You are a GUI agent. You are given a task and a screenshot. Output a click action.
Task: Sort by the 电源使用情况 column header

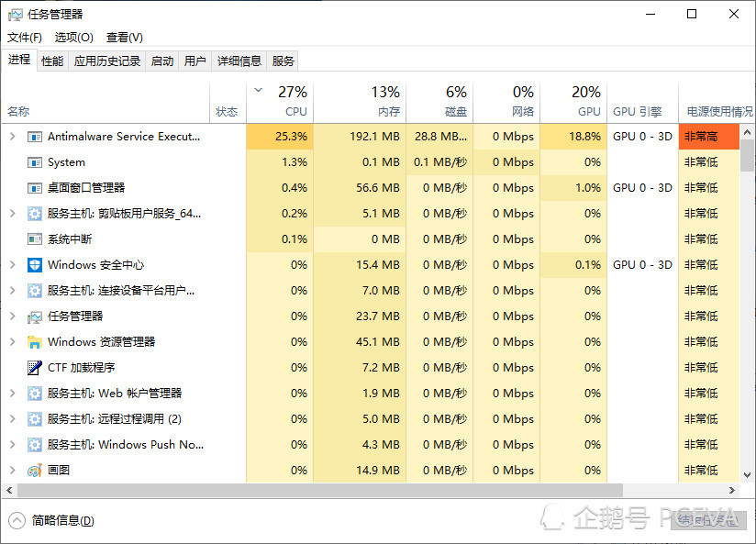pyautogui.click(x=717, y=103)
